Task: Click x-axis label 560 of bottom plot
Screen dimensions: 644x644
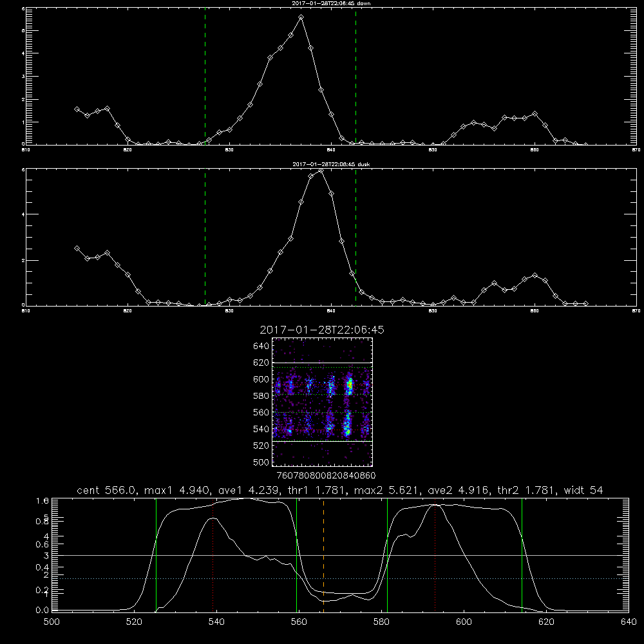Action: (299, 622)
